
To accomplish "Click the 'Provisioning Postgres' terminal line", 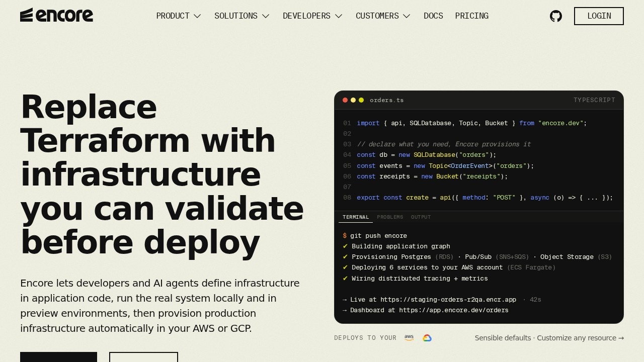I will (x=477, y=257).
